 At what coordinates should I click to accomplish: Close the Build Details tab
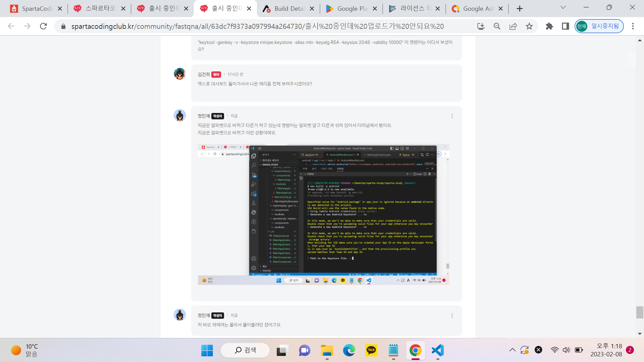(312, 9)
